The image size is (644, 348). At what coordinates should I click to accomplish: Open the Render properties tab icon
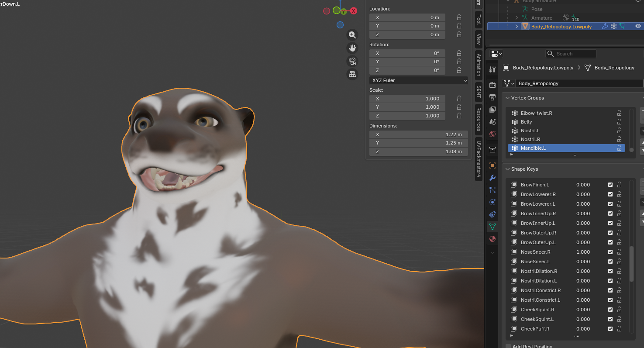tap(492, 85)
